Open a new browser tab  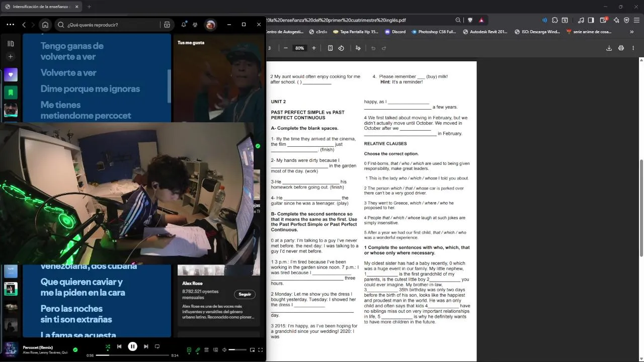click(89, 7)
